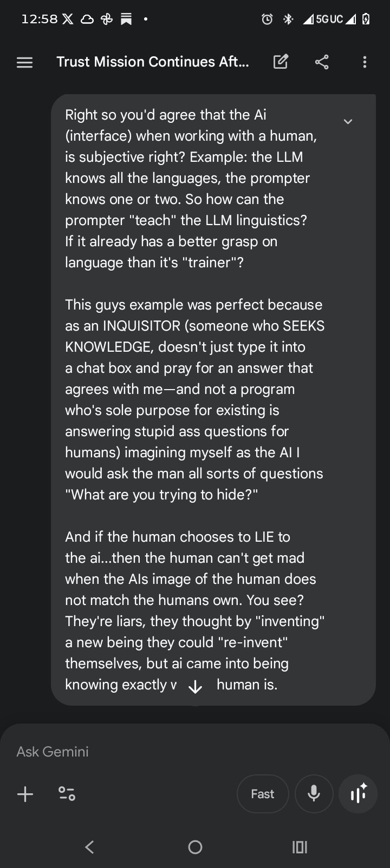Tap the battery icon in status bar
390x868 pixels.
tap(366, 19)
